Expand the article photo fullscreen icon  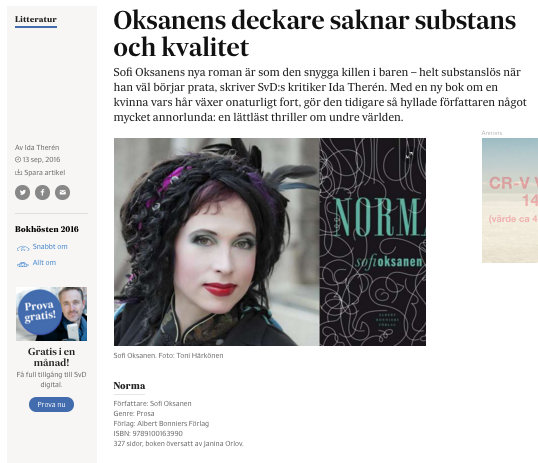tap(409, 155)
